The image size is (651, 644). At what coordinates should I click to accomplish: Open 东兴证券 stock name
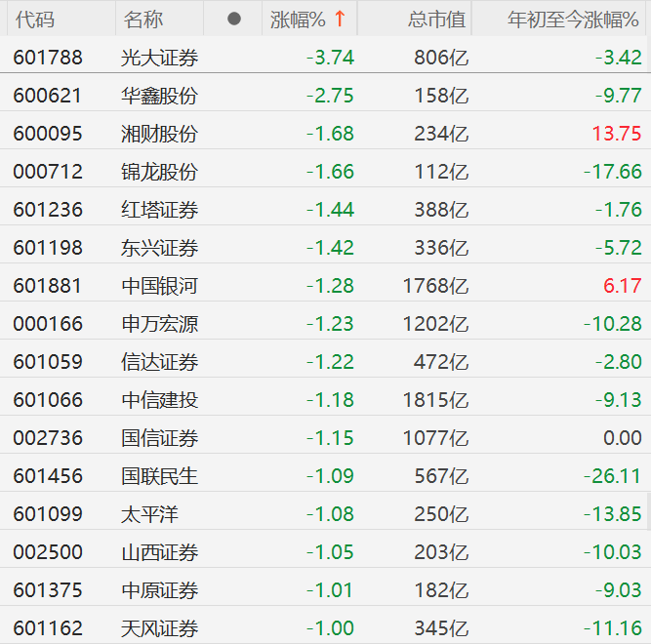click(x=159, y=248)
